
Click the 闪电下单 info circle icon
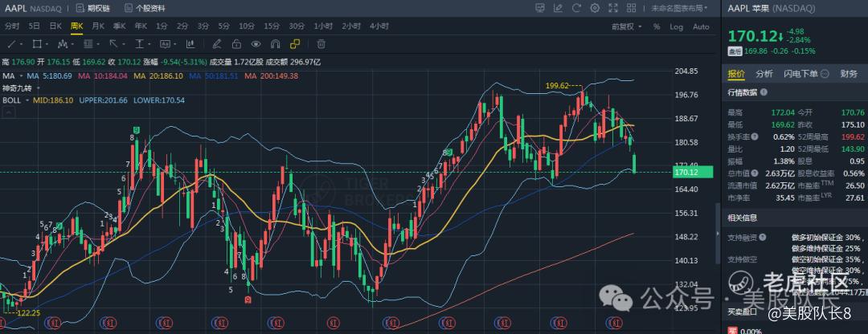click(825, 74)
